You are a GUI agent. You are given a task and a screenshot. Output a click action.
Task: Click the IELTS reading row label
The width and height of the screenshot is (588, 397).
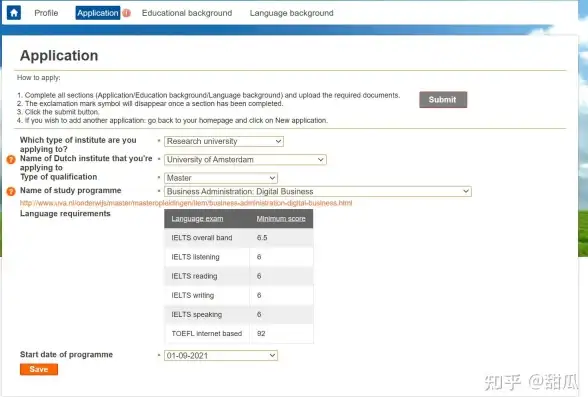tap(194, 276)
